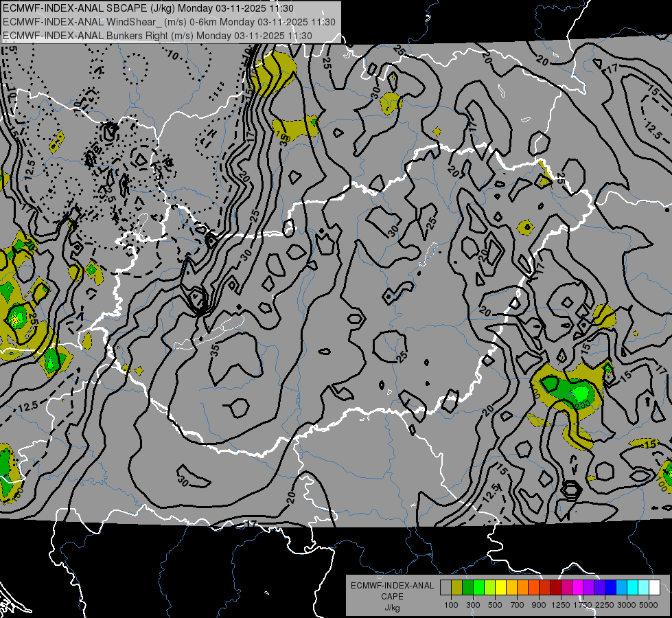Click the J/kg unit text in legend
The width and height of the screenshot is (672, 618).
click(x=392, y=608)
